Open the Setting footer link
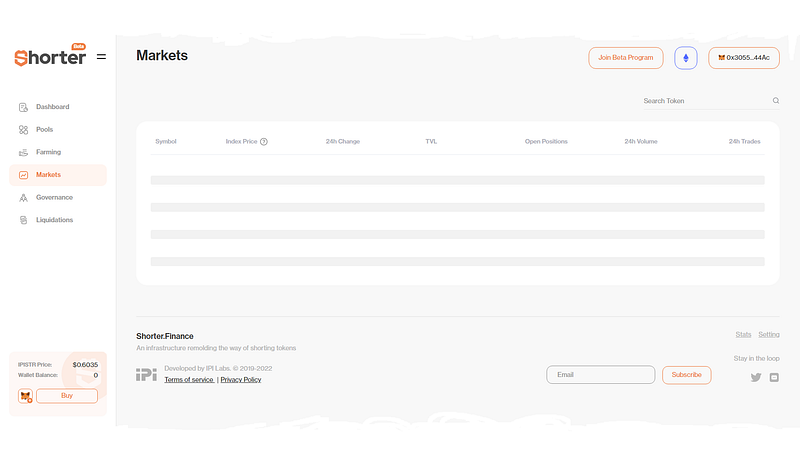 pyautogui.click(x=769, y=335)
